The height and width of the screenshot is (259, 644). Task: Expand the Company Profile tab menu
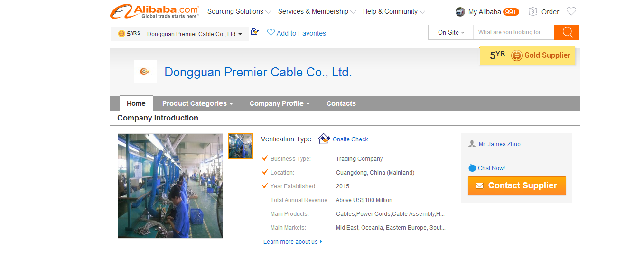pyautogui.click(x=280, y=103)
